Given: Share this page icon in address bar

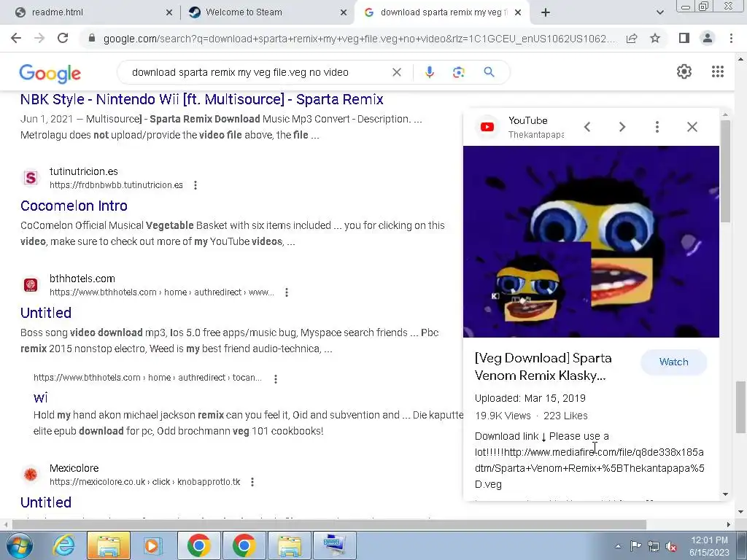Looking at the screenshot, I should (x=632, y=39).
